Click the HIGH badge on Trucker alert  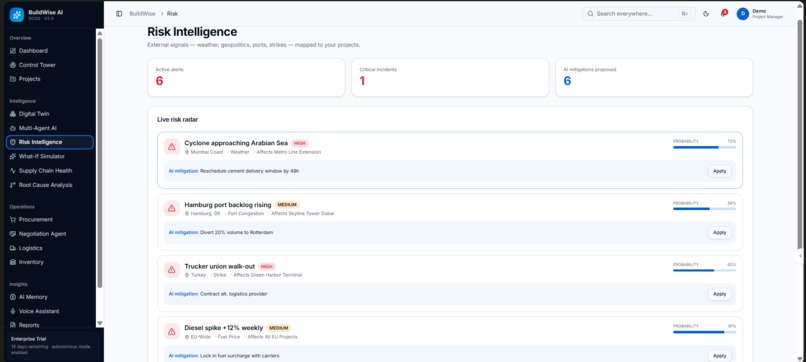click(x=267, y=267)
